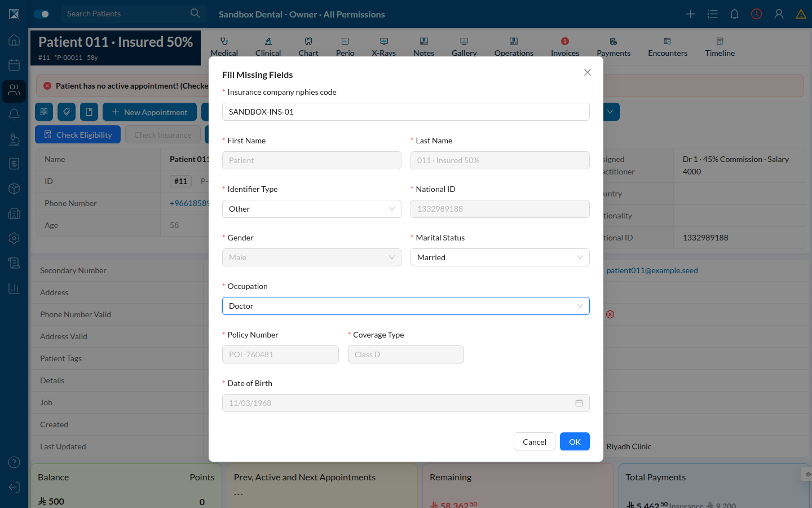The image size is (812, 508).
Task: Open the Marital Status dropdown
Action: 500,257
